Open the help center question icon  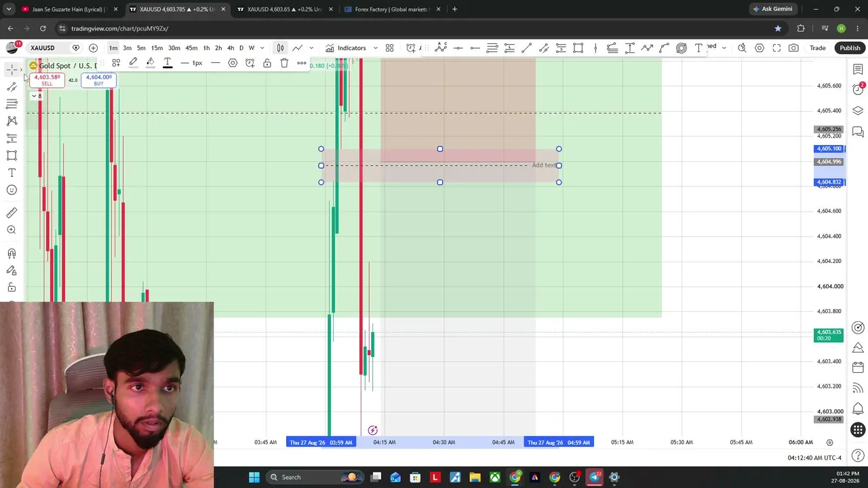click(x=858, y=456)
